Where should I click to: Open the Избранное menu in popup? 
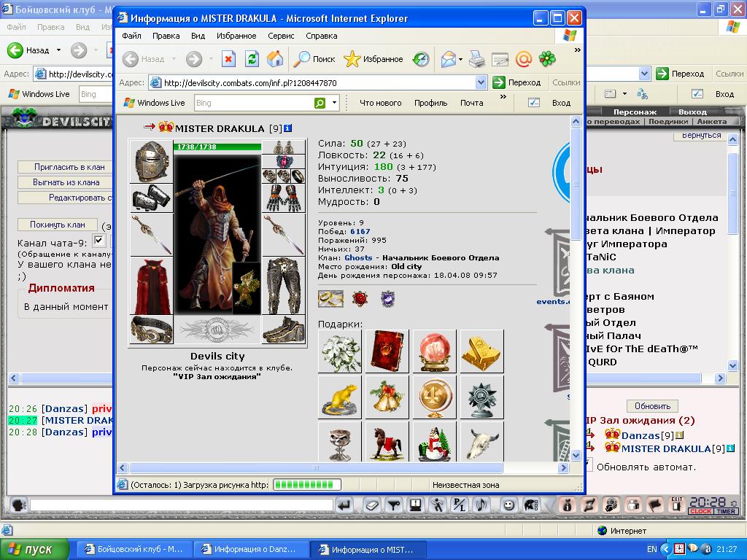[236, 36]
